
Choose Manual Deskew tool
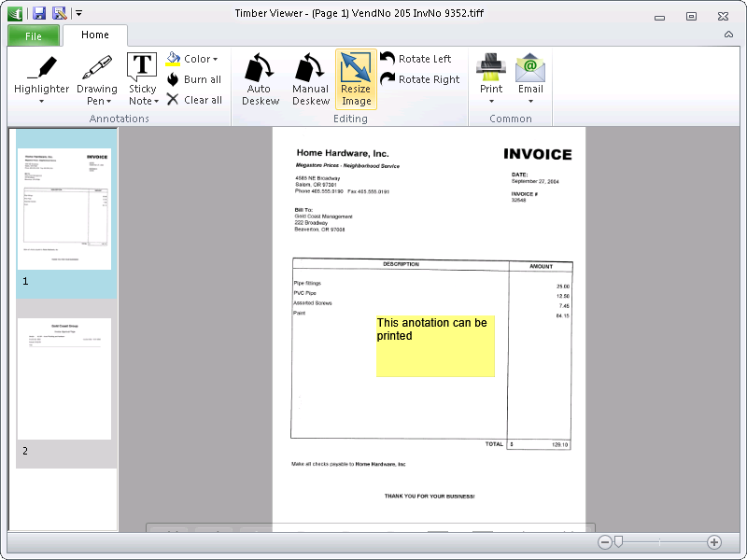pyautogui.click(x=311, y=79)
